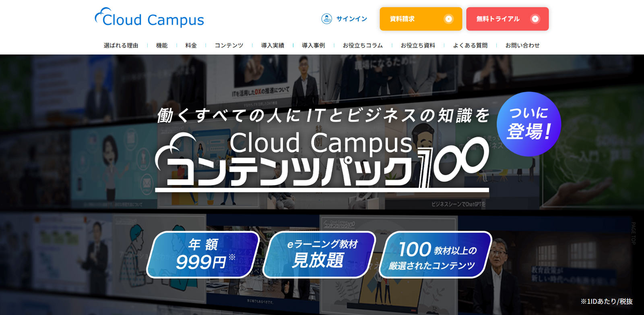Click the red 無料トライアル button
The image size is (644, 315).
(x=507, y=19)
